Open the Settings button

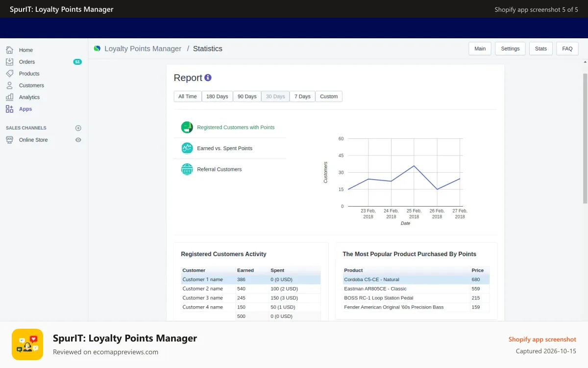[510, 49]
